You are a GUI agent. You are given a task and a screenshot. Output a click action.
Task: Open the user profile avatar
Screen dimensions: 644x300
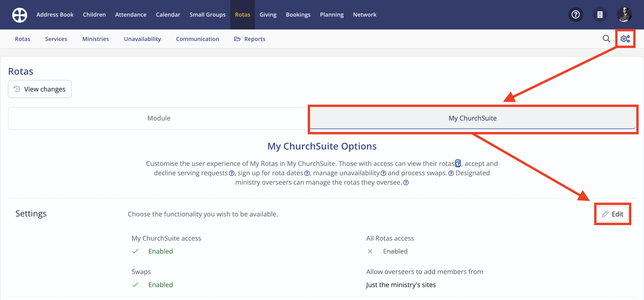[624, 15]
